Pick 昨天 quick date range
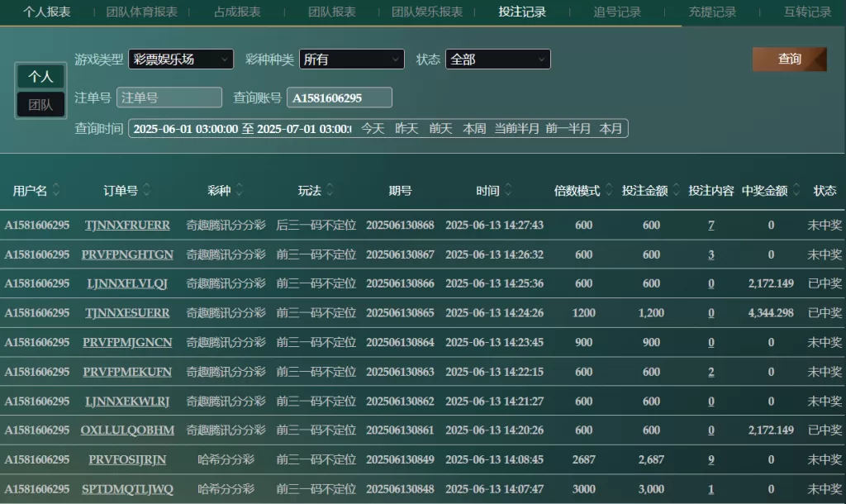Viewport: 846px width, 504px height. pyautogui.click(x=406, y=128)
